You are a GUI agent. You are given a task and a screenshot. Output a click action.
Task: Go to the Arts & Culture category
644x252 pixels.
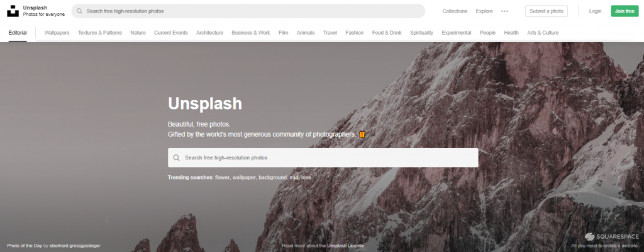[x=543, y=33]
